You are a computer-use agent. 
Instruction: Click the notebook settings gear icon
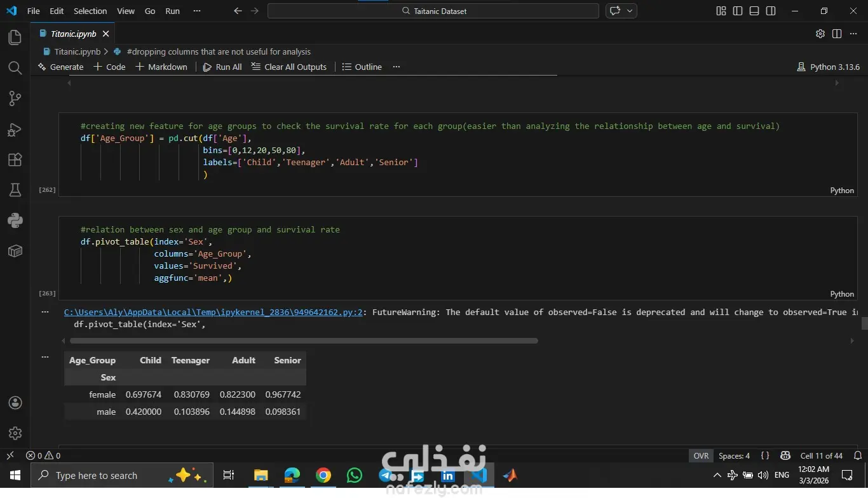(820, 34)
